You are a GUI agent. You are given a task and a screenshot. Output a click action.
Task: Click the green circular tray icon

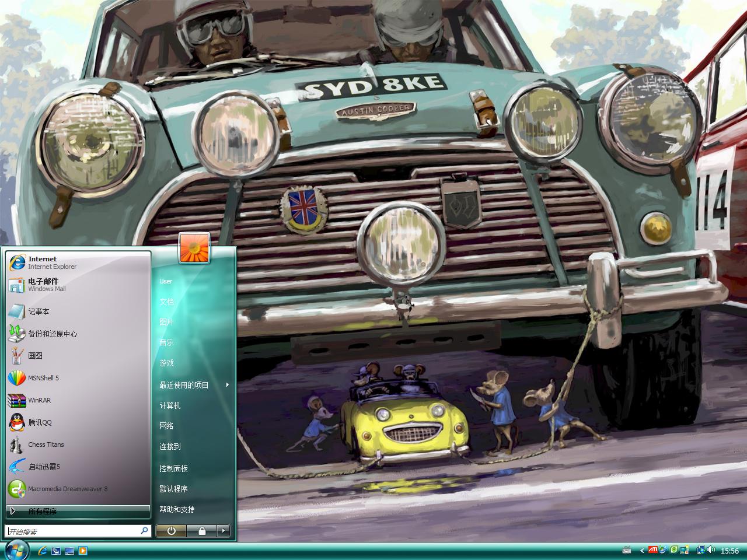pos(674,549)
